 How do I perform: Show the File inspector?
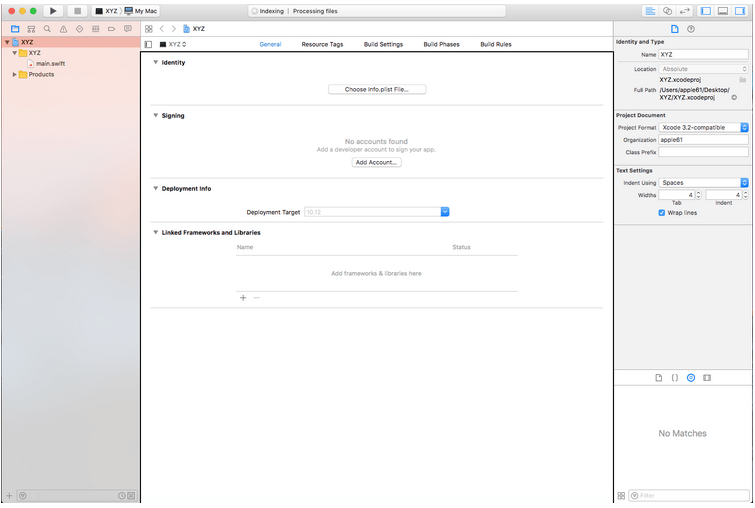675,29
